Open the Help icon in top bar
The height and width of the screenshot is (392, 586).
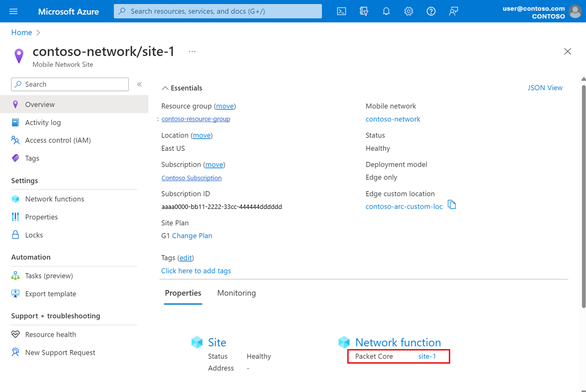click(x=431, y=11)
